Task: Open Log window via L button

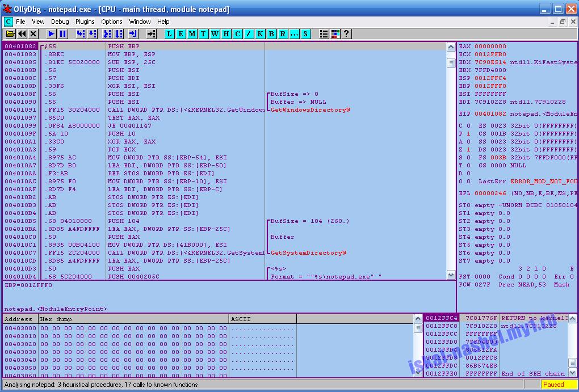Action: pyautogui.click(x=169, y=34)
